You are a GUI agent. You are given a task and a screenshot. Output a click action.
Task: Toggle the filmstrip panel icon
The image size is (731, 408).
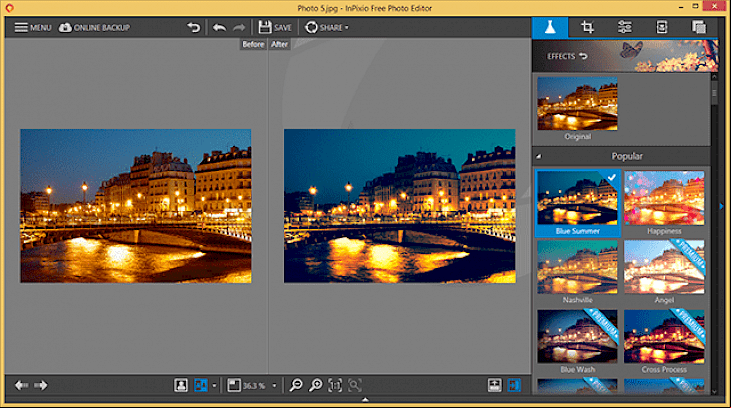pos(495,385)
